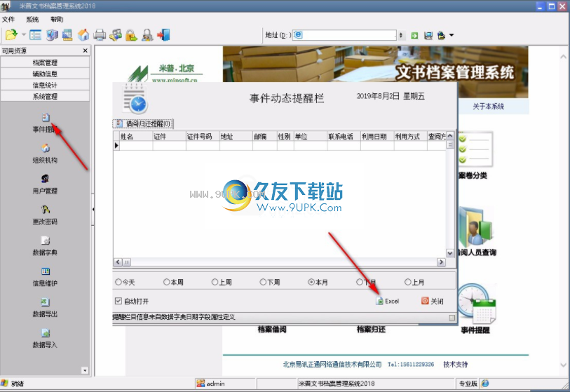The width and height of the screenshot is (570, 392).
Task: Select the 本周 radio button
Action: [173, 282]
